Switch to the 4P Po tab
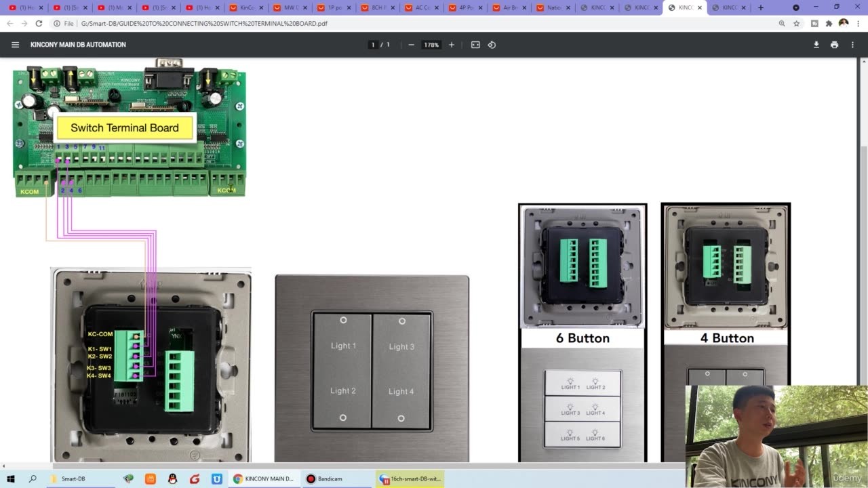Viewport: 868px width, 488px height. 466,7
